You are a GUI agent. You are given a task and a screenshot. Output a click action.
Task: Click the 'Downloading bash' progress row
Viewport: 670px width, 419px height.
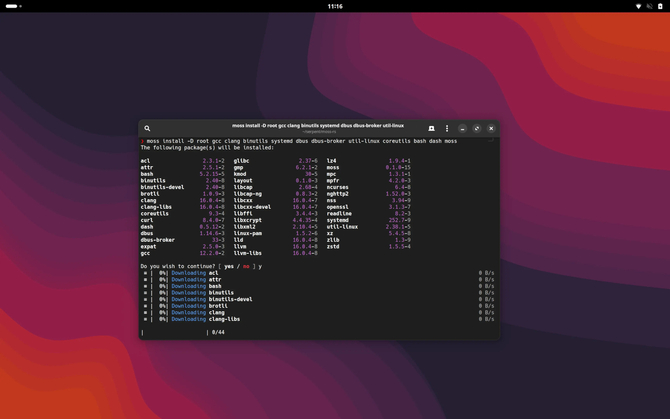[319, 286]
